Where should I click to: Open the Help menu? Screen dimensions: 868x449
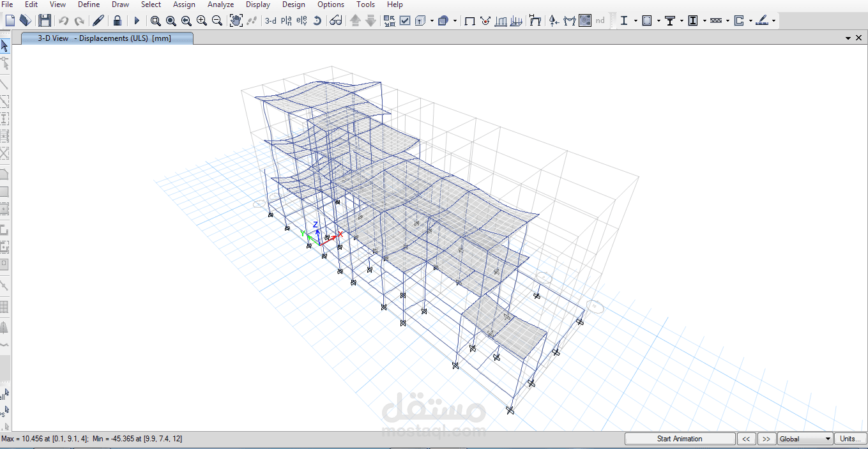395,4
